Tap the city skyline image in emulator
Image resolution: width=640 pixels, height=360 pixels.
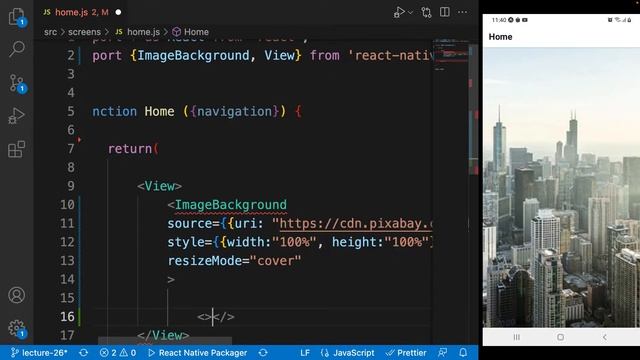[x=561, y=187]
